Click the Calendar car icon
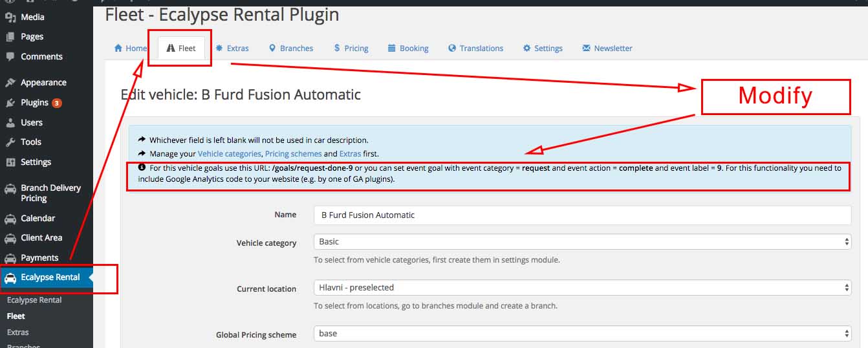The width and height of the screenshot is (868, 348). pyautogui.click(x=10, y=219)
